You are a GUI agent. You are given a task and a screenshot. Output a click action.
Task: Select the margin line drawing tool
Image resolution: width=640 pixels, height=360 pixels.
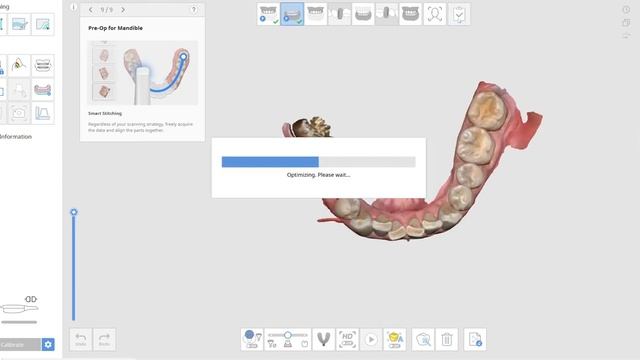(x=19, y=65)
